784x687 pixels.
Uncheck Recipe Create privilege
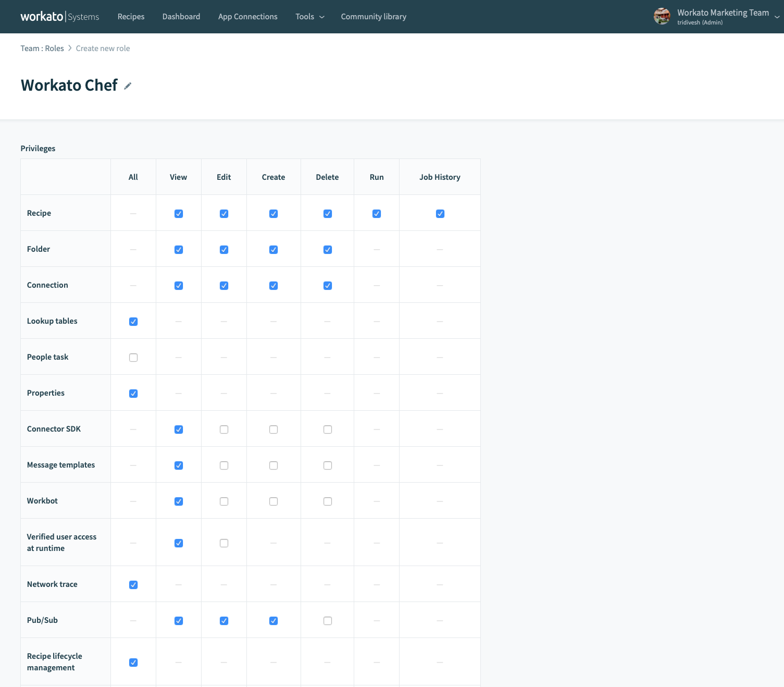273,214
